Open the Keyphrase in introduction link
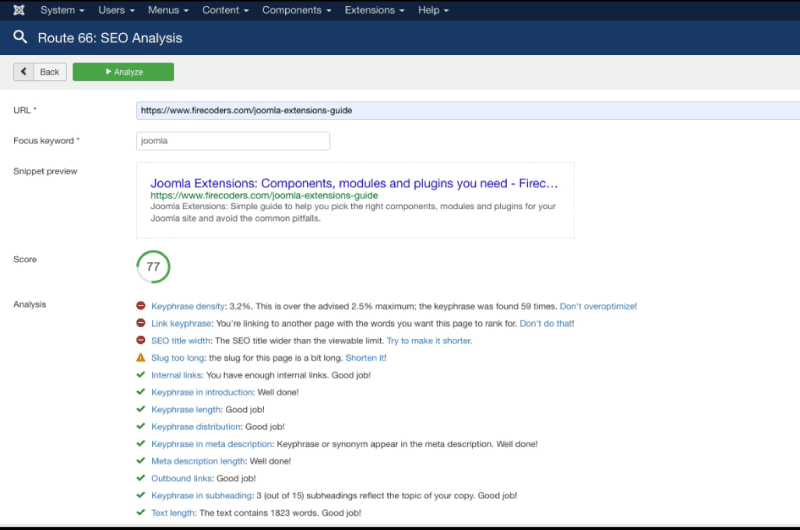800x530 pixels. point(202,392)
